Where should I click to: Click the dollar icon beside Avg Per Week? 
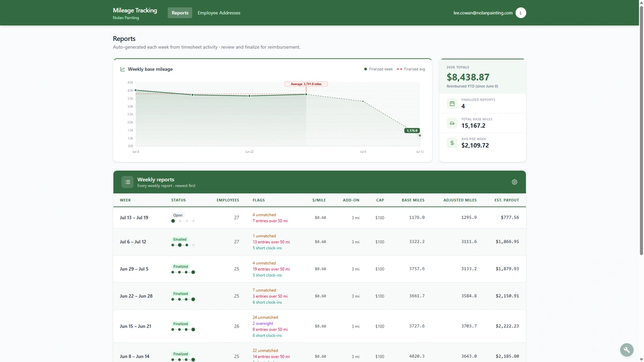pos(452,143)
